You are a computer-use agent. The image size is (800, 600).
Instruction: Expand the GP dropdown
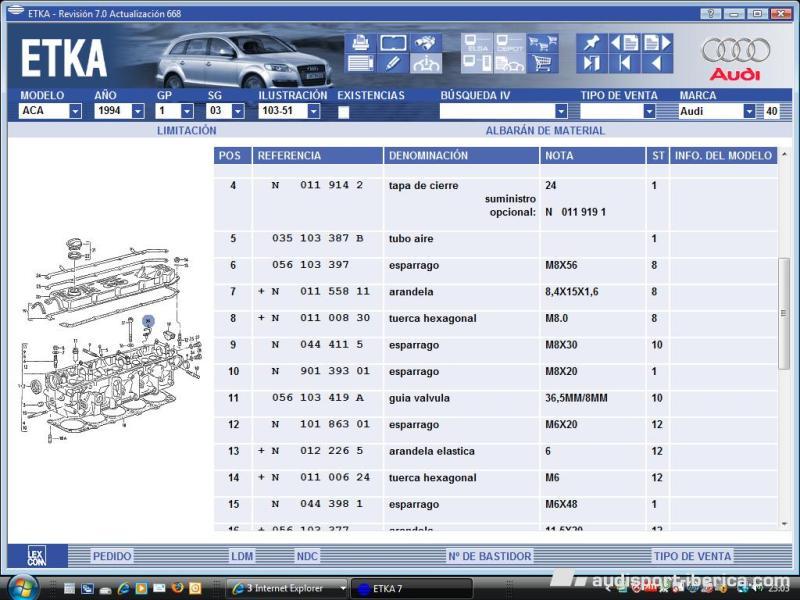point(187,111)
